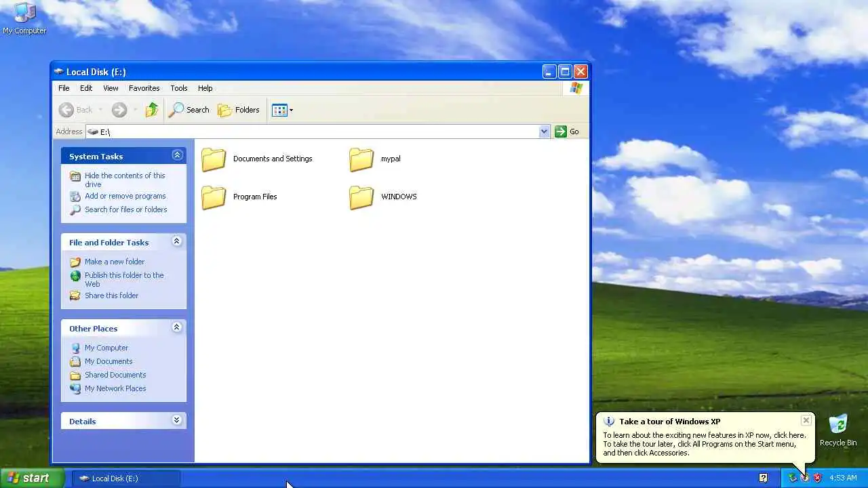
Task: Click Share this folder link
Action: point(111,296)
